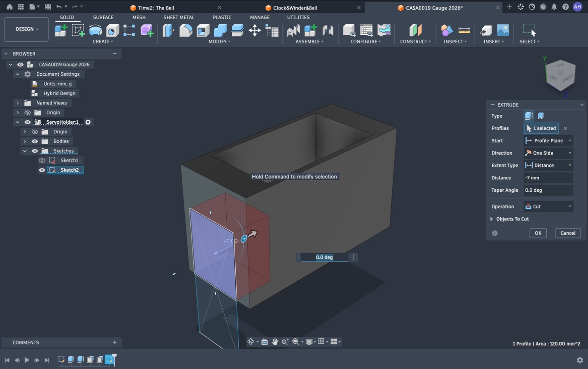
Task: Open the Direction One Side dropdown
Action: click(x=549, y=153)
